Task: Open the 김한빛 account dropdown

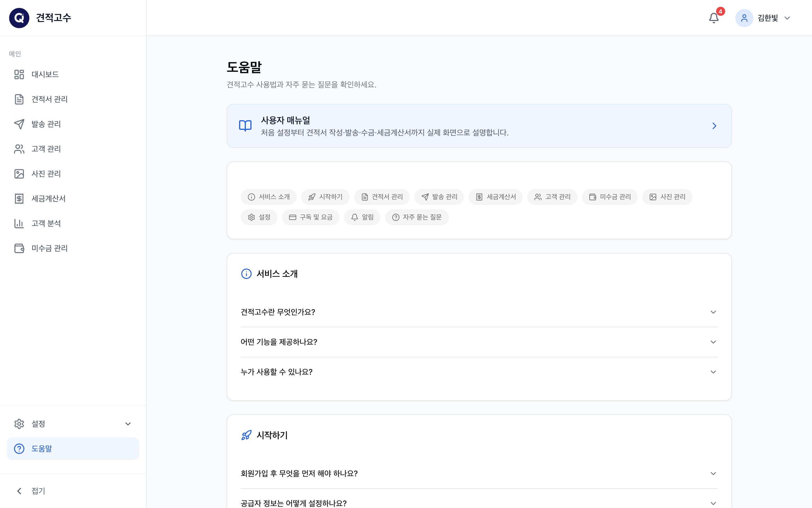Action: tap(763, 18)
